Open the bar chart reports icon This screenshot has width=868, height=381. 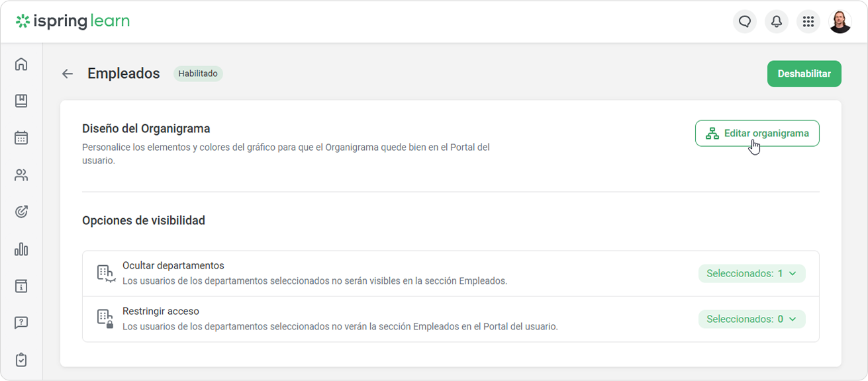coord(21,249)
